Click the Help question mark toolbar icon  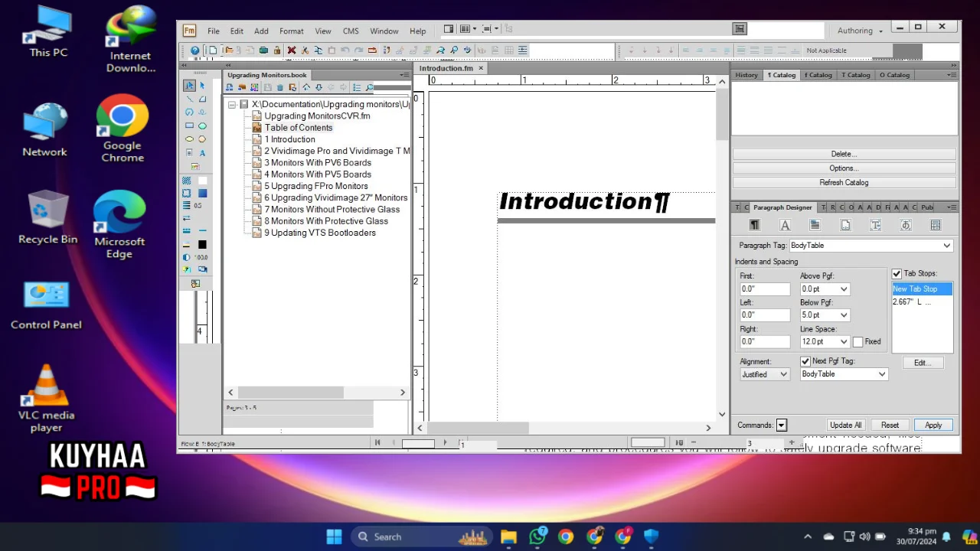[194, 51]
